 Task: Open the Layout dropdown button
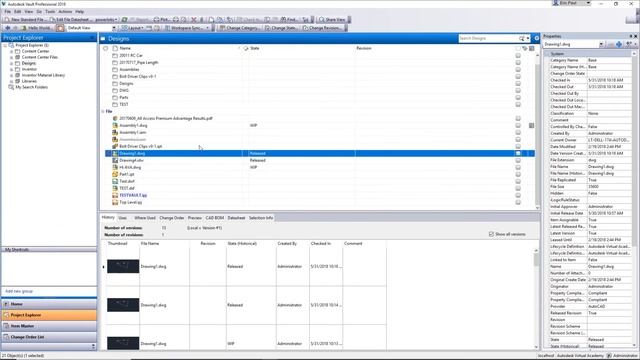point(133,28)
